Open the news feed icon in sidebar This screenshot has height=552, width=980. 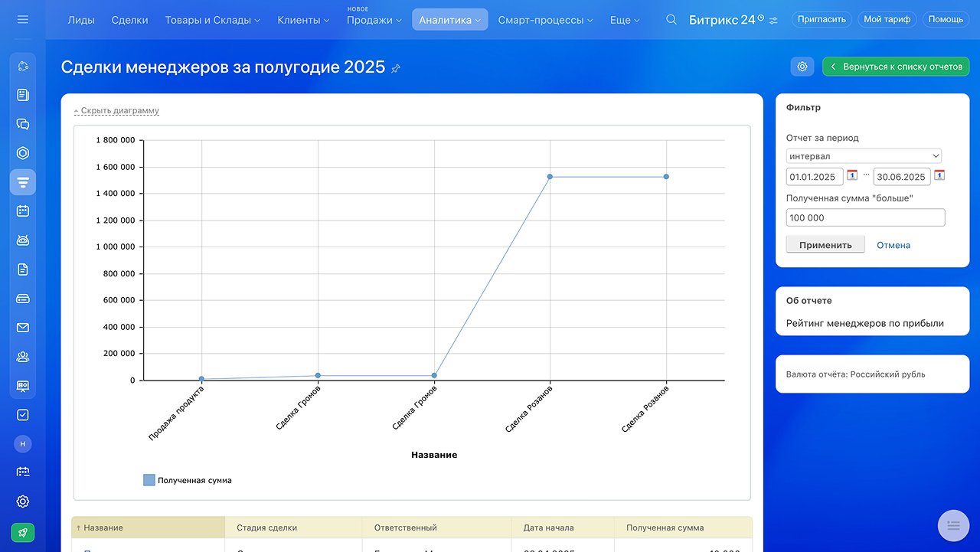23,95
